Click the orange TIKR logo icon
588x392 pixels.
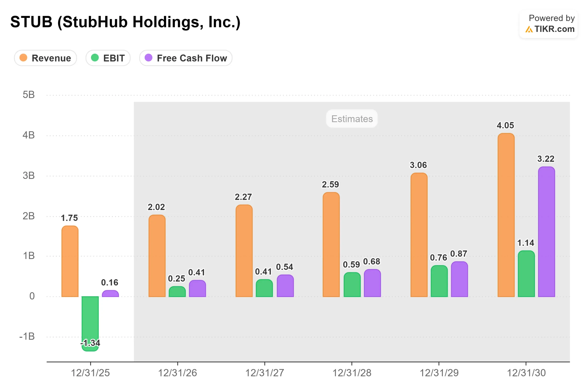tap(529, 29)
